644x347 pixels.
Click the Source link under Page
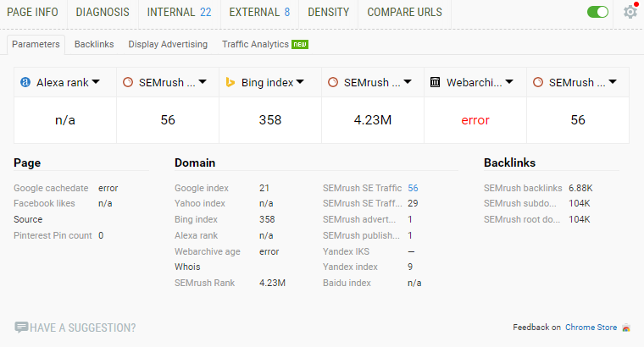pyautogui.click(x=28, y=219)
